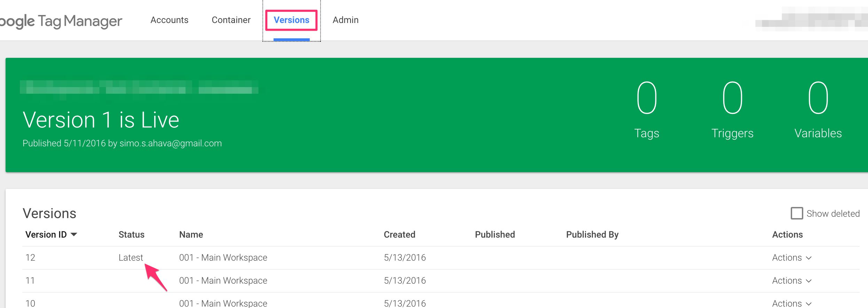This screenshot has height=308, width=868.
Task: Click the Status column header
Action: click(x=132, y=234)
